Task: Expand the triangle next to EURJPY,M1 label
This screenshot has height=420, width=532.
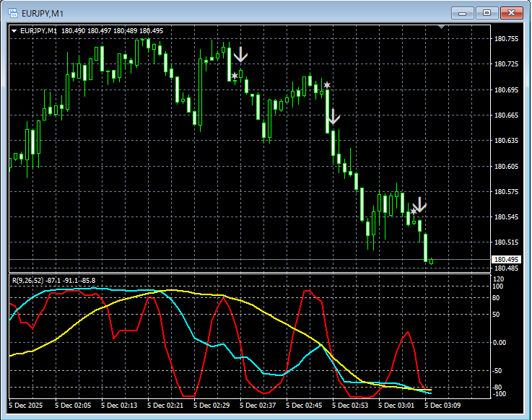Action: [14, 31]
